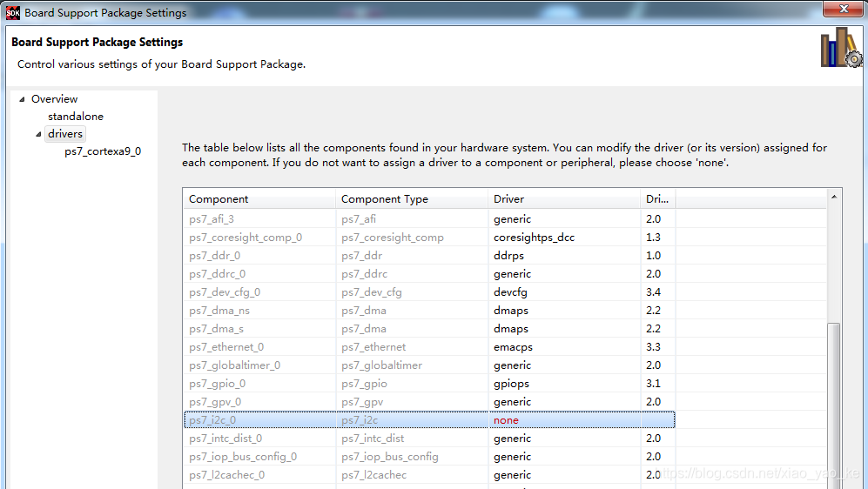868x489 pixels.
Task: Select the ps7_gpv_0 component
Action: 259,402
